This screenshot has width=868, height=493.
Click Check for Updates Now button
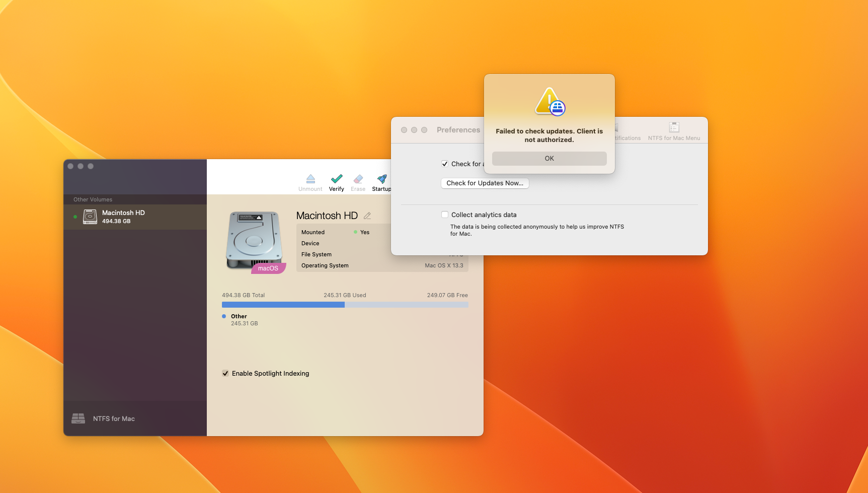pos(485,183)
